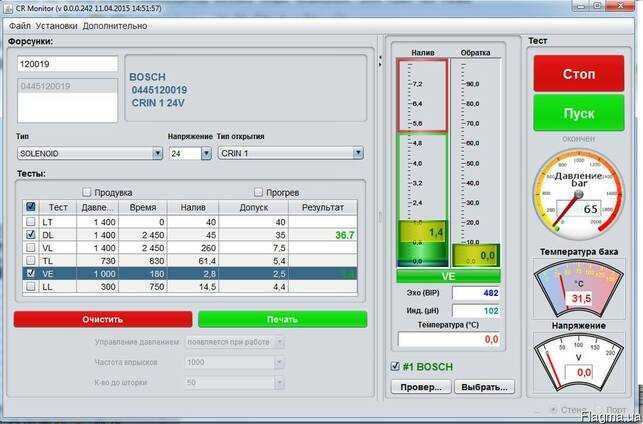Image resolution: width=643 pixels, height=424 pixels.
Task: Click the Печать green button
Action: [283, 319]
